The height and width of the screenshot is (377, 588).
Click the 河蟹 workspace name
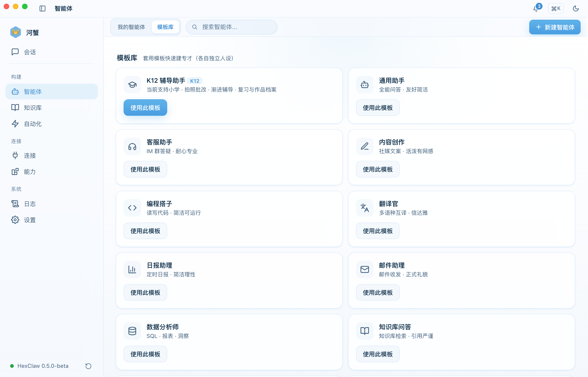(x=33, y=33)
